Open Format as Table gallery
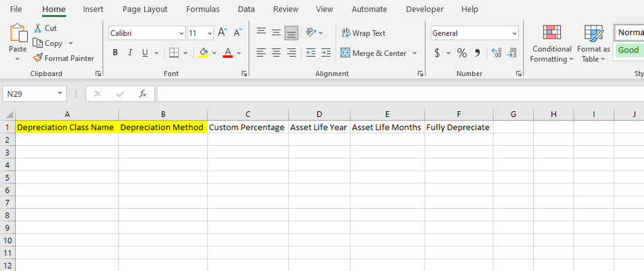This screenshot has width=644, height=271. pyautogui.click(x=593, y=44)
